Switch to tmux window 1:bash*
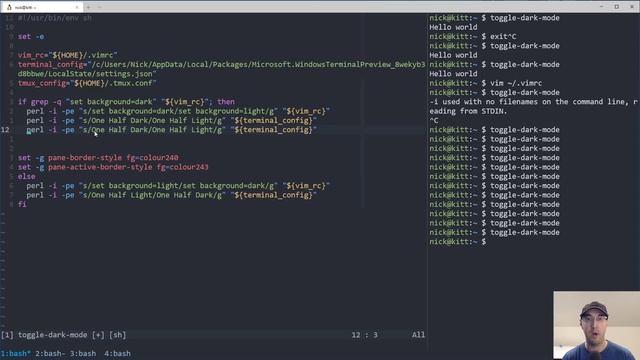 point(16,353)
